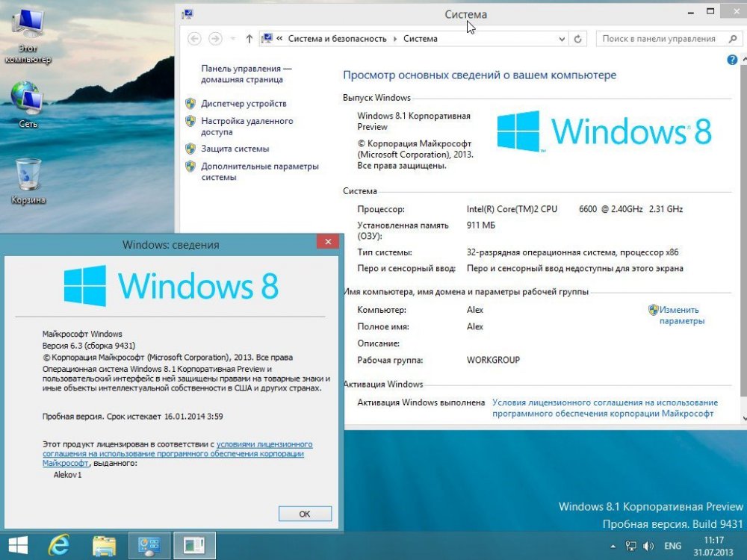Image resolution: width=747 pixels, height=560 pixels.
Task: Switch to Control Panel taskbar button
Action: tap(149, 546)
